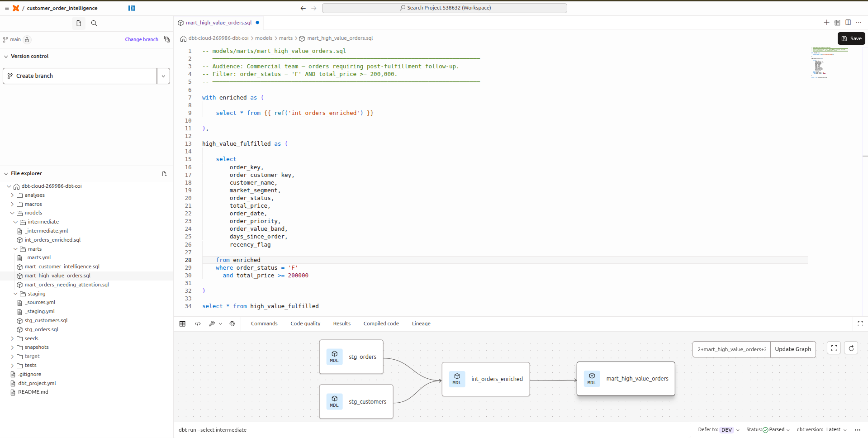Open the dbt version Latest dropdown

[x=836, y=430]
